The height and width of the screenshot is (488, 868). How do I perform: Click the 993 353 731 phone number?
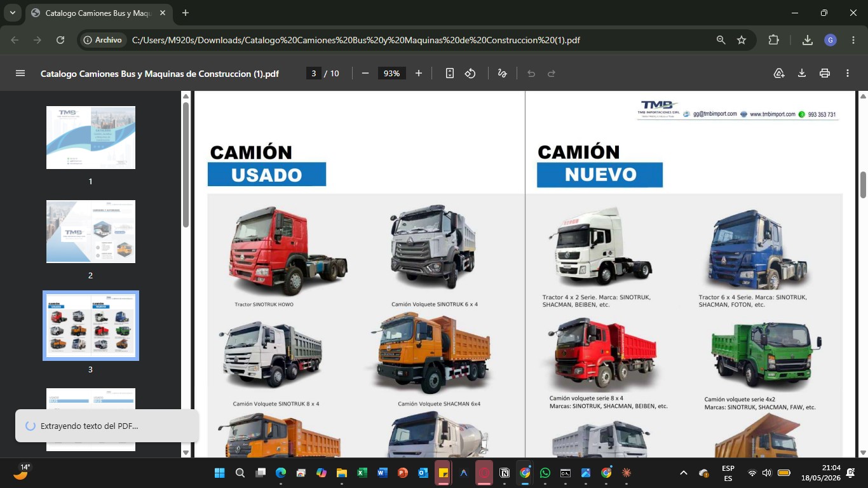click(822, 115)
